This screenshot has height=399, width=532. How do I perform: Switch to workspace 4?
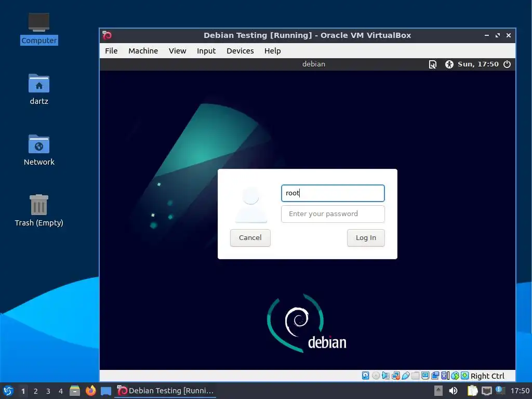click(61, 391)
